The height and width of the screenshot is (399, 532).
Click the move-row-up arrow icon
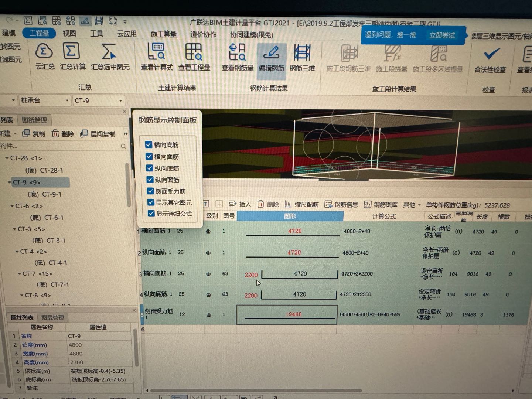click(206, 204)
